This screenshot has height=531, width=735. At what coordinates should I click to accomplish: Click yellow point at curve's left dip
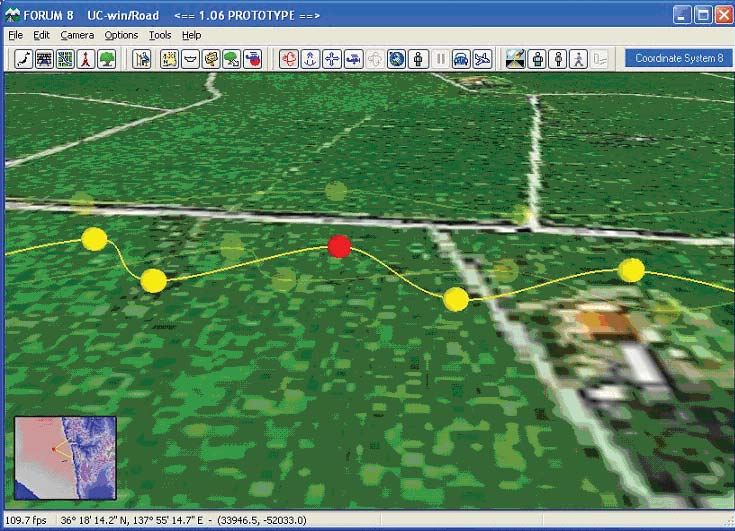pyautogui.click(x=153, y=281)
